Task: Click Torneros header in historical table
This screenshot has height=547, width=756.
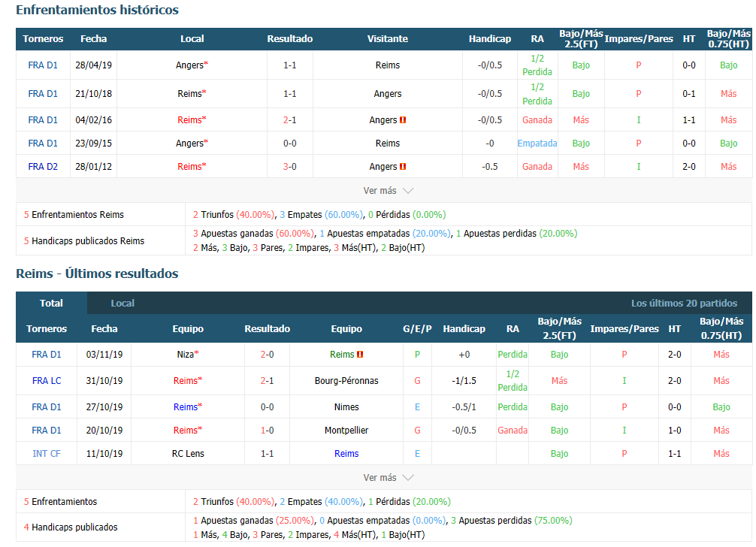Action: click(43, 38)
